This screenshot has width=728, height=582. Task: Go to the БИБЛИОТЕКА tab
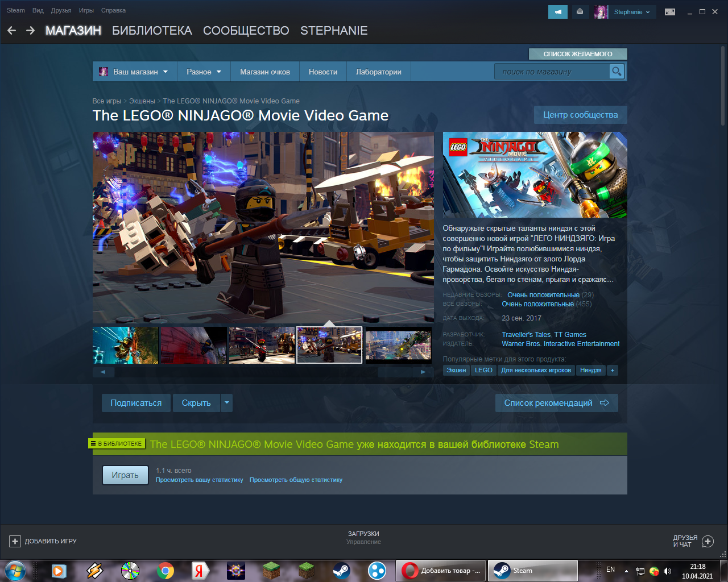click(152, 31)
